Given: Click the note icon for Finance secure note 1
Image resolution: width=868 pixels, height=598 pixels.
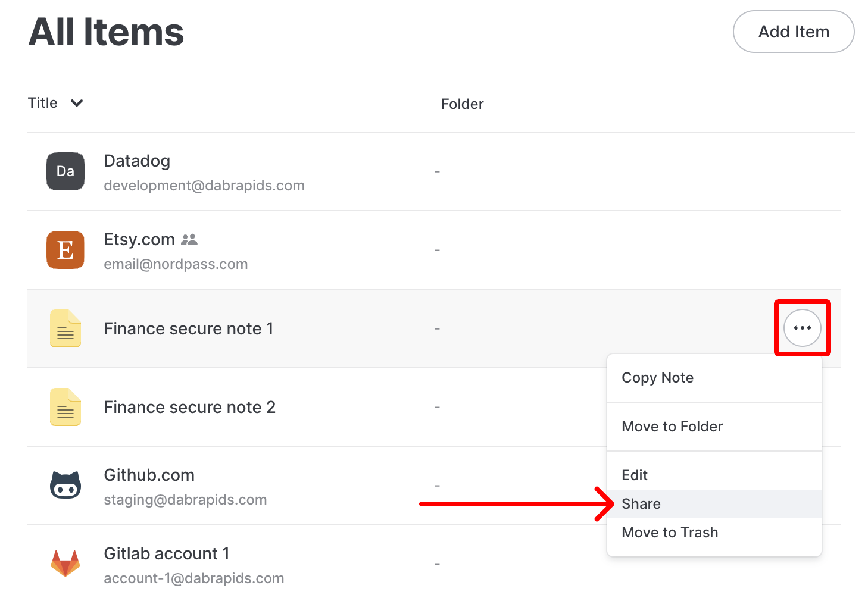Looking at the screenshot, I should pyautogui.click(x=65, y=328).
